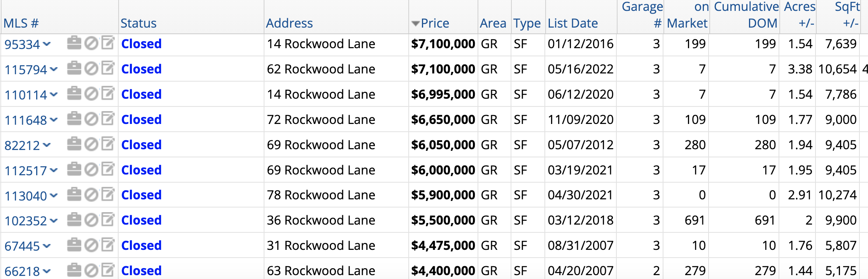Sort by the Status column header
The height and width of the screenshot is (279, 868).
(138, 23)
